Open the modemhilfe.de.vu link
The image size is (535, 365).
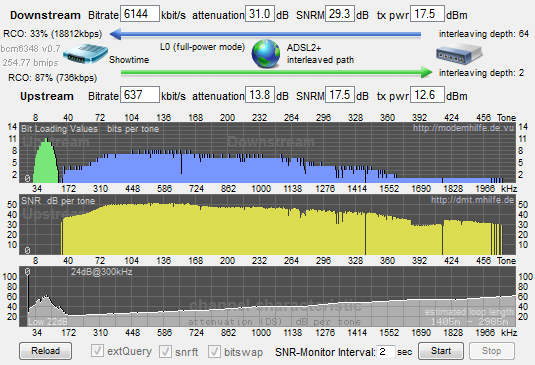click(463, 128)
